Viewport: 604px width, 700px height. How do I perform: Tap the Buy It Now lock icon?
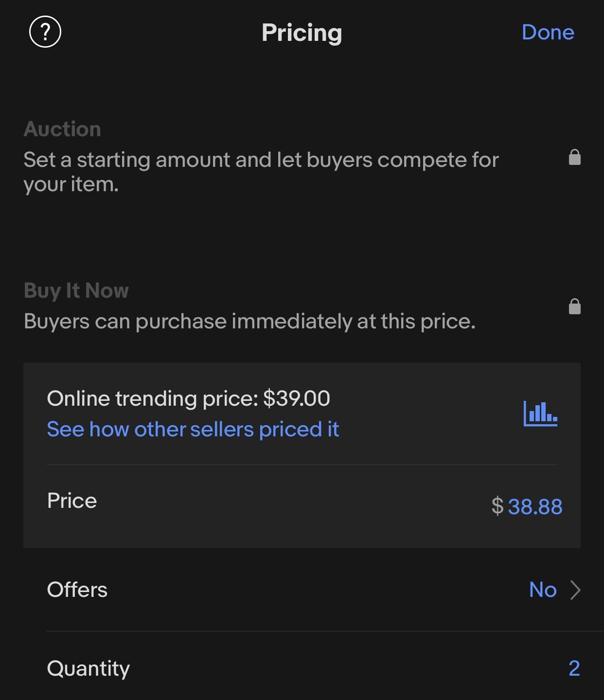575,306
